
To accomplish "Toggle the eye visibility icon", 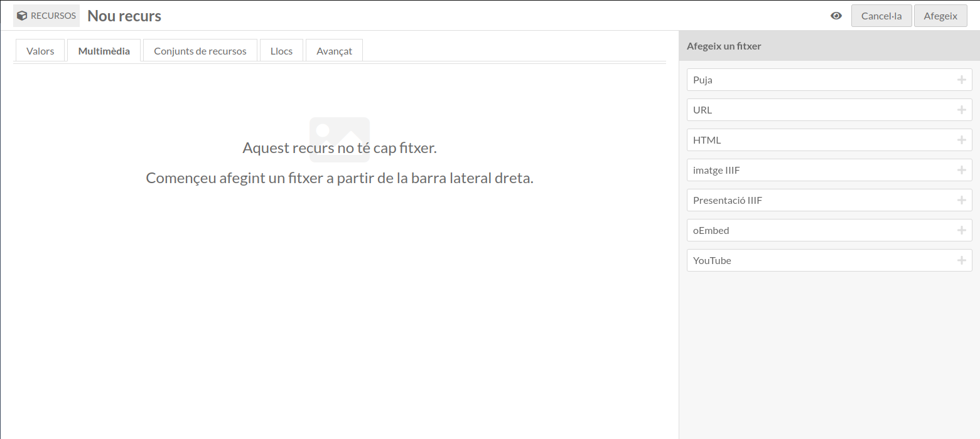I will [x=836, y=16].
